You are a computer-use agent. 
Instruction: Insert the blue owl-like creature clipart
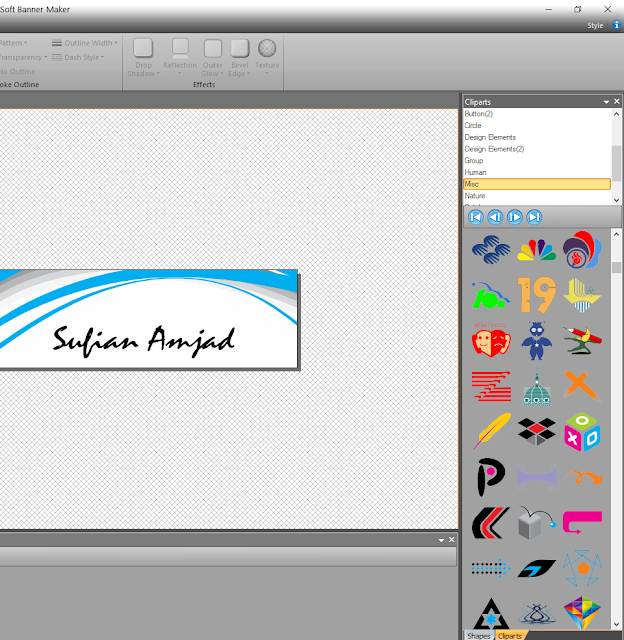(536, 341)
